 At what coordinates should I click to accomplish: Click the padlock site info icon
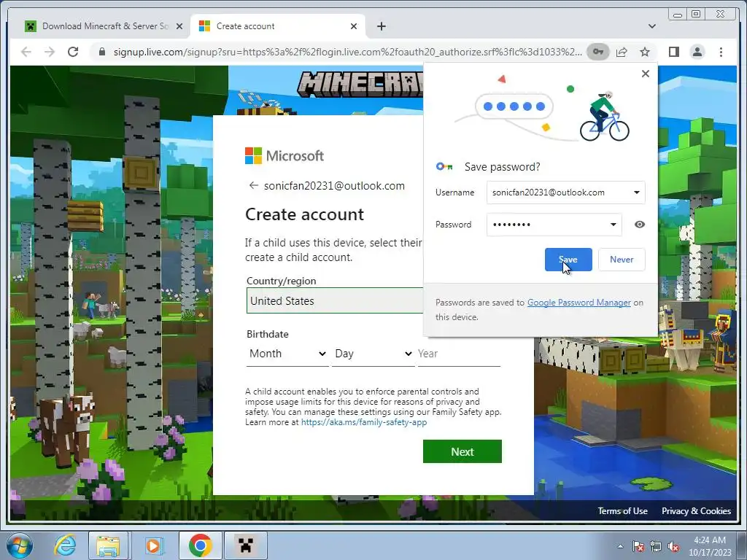(101, 52)
